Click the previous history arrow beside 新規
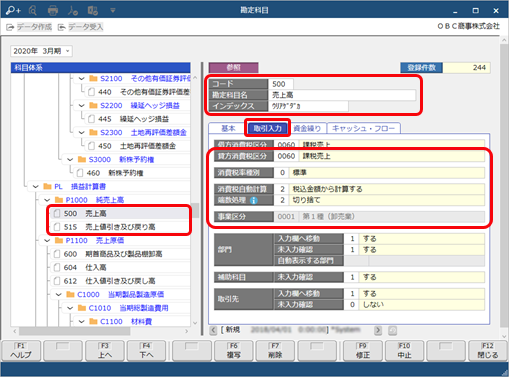This screenshot has height=377, width=510. pyautogui.click(x=213, y=330)
